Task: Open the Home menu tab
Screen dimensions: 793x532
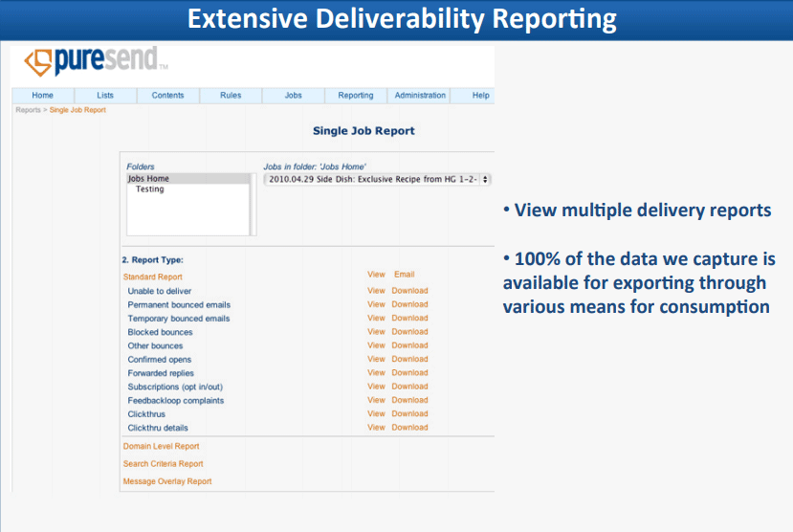Action: [x=42, y=96]
